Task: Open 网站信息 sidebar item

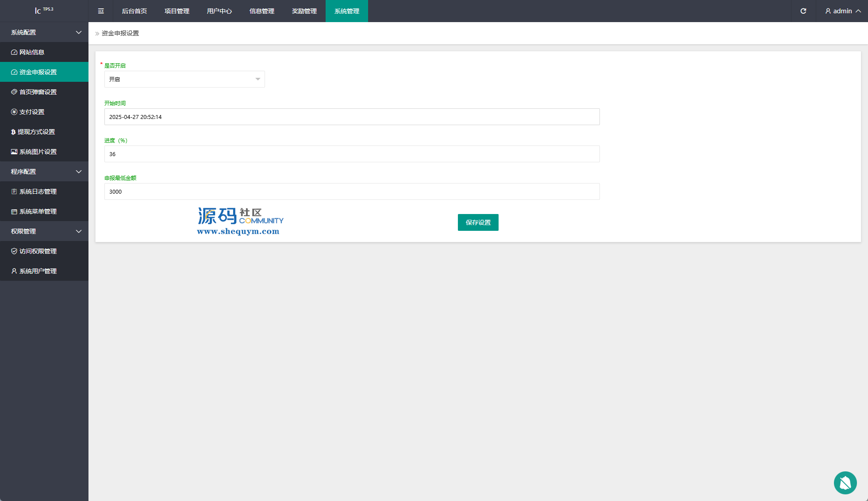Action: coord(32,52)
